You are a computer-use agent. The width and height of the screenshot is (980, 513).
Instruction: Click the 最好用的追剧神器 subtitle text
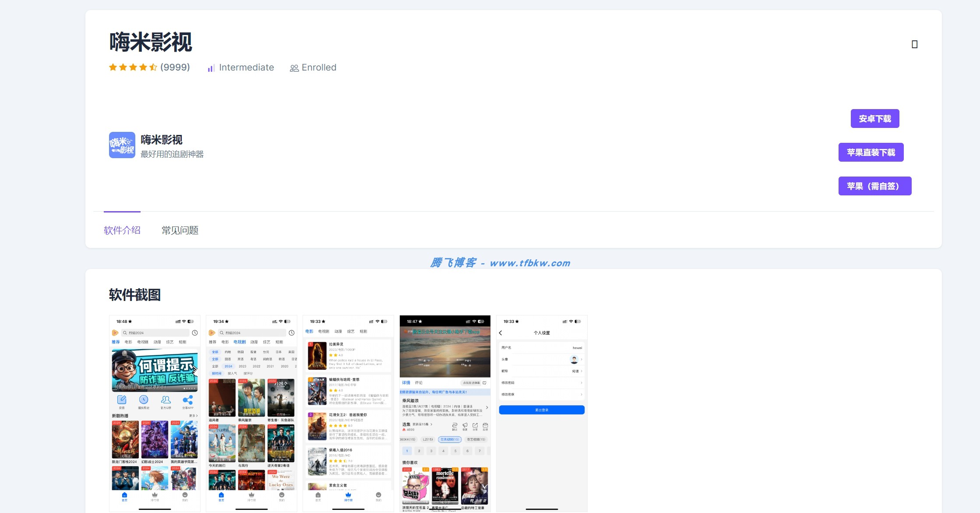(x=172, y=154)
